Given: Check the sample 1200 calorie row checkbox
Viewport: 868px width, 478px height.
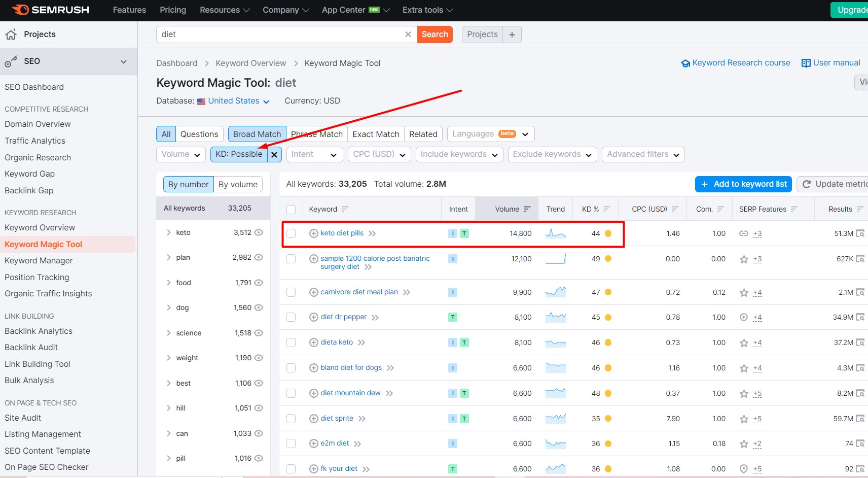Looking at the screenshot, I should coord(291,259).
